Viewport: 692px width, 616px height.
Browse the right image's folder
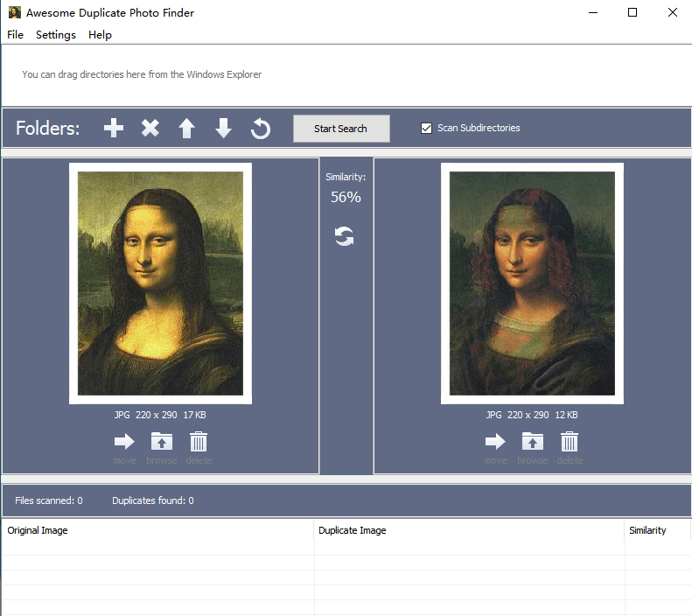(x=533, y=441)
